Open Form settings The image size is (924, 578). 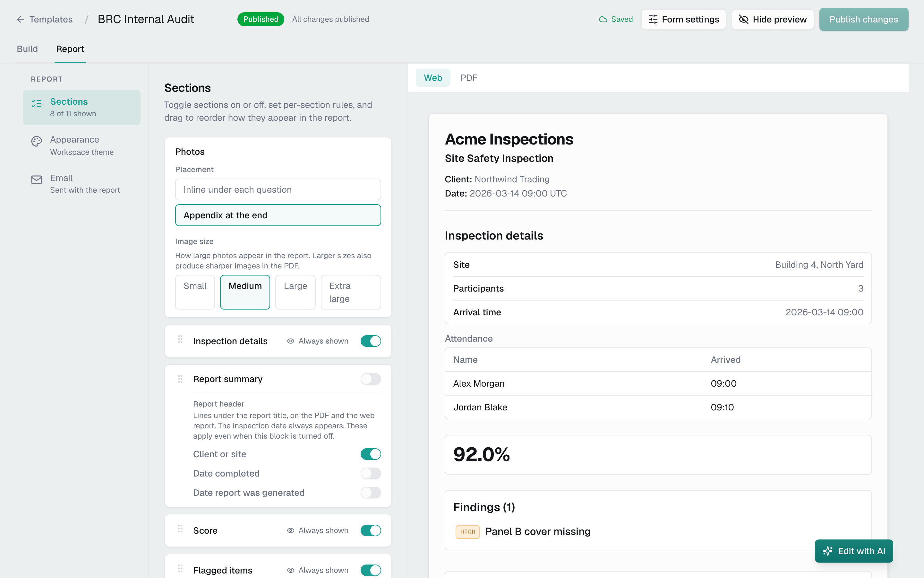683,19
